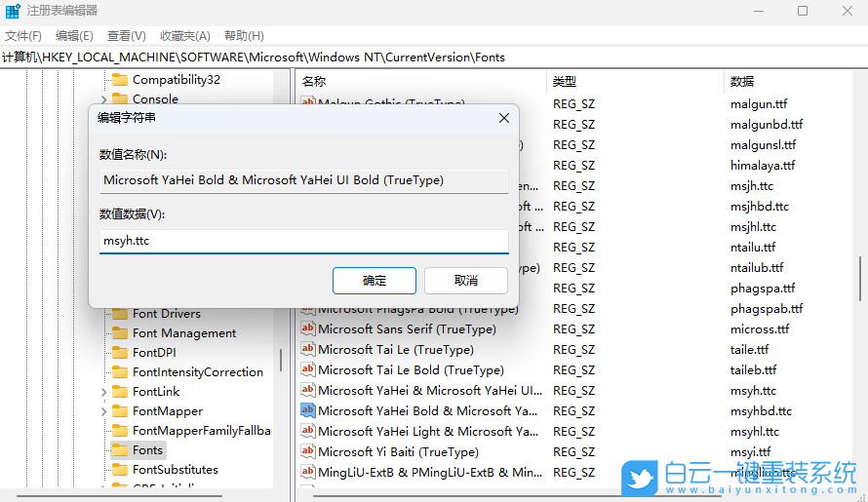Maximize the Registry Editor window
This screenshot has height=502, width=868.
(803, 11)
